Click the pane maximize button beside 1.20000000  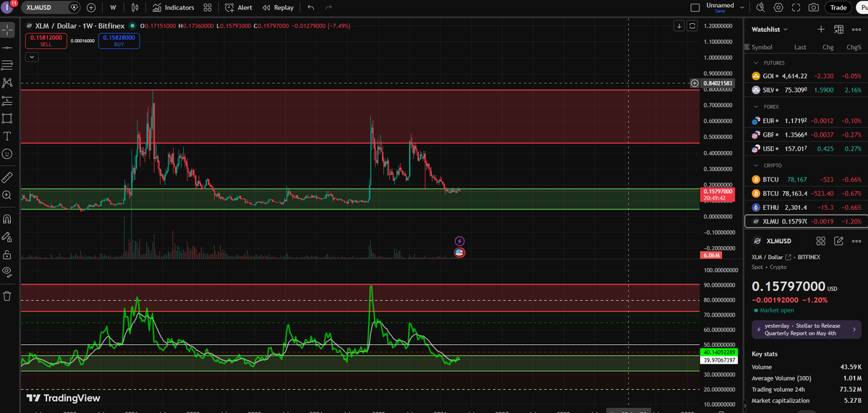coord(692,25)
